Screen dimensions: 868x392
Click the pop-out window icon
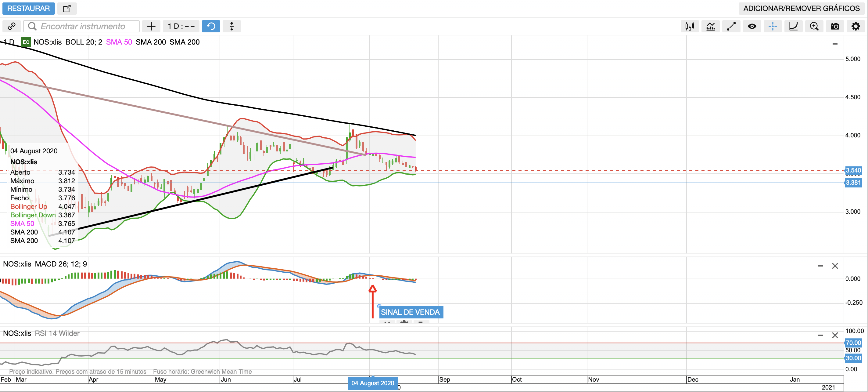pos(67,9)
